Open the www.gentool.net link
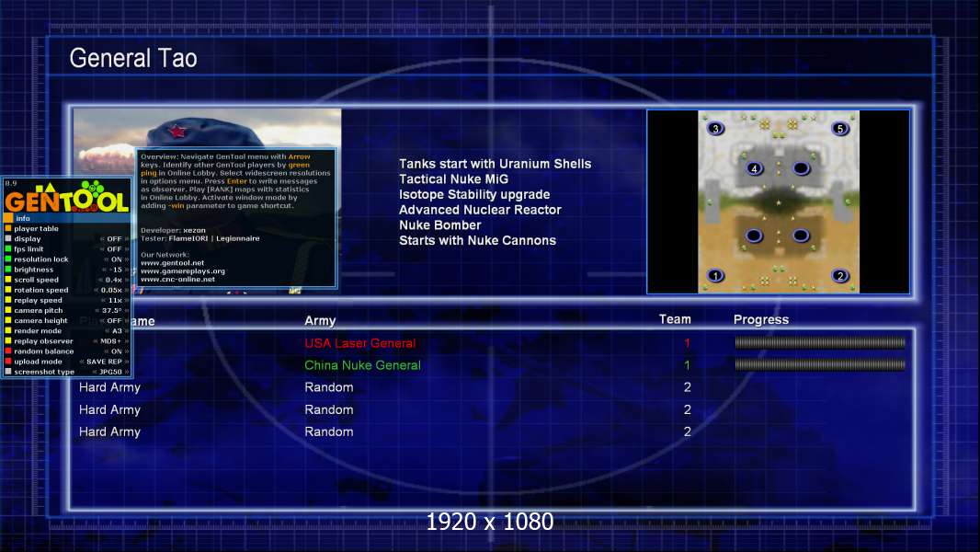Screen dimensions: 980x552 pos(173,263)
